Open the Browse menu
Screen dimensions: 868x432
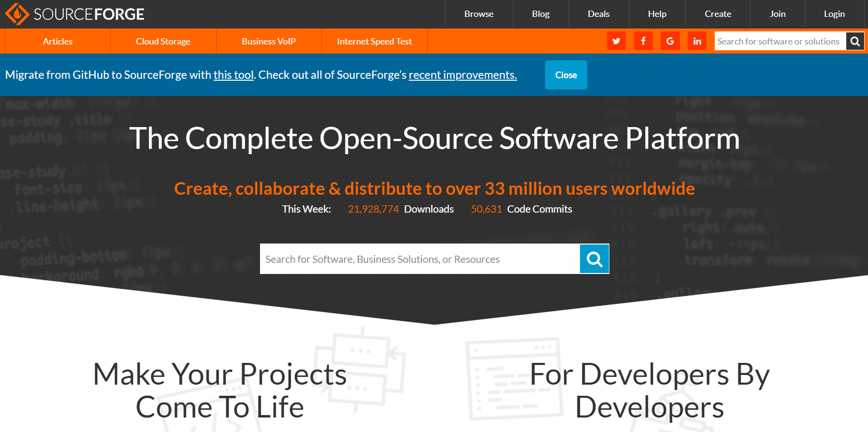click(479, 14)
